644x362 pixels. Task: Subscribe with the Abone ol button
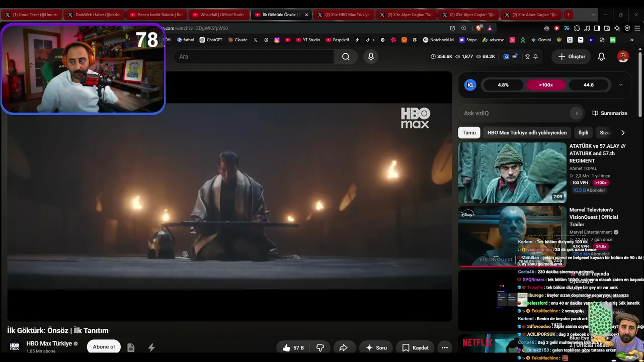pos(104,347)
